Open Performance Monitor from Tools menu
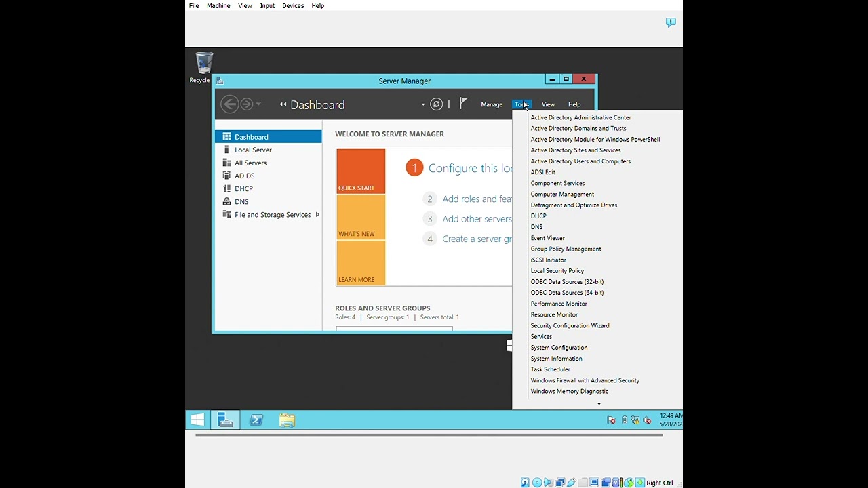 tap(559, 304)
